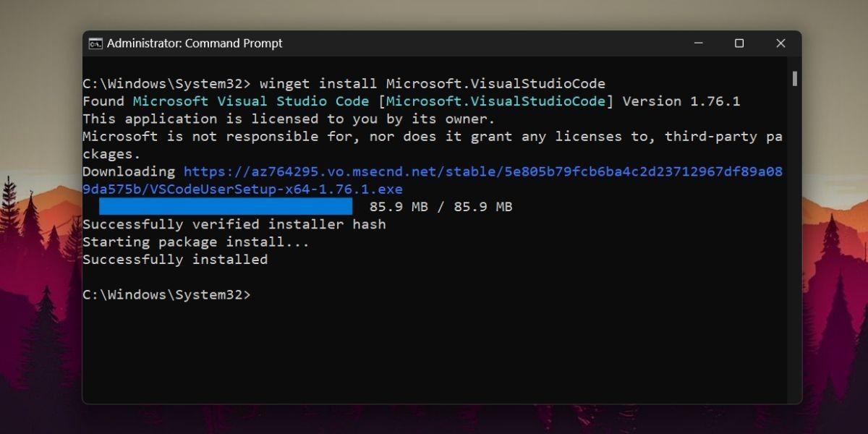Click the 'Administrator: Command Prompt' title text
868x434 pixels.
click(195, 43)
